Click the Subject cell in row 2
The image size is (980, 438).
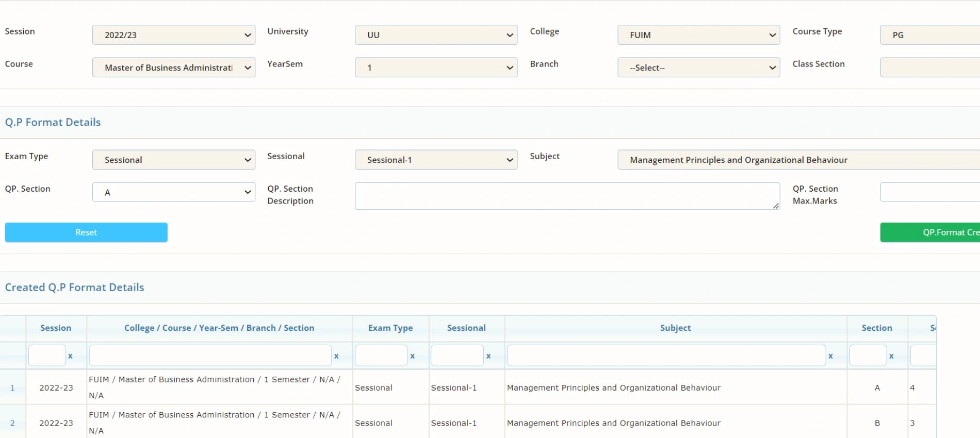point(676,423)
